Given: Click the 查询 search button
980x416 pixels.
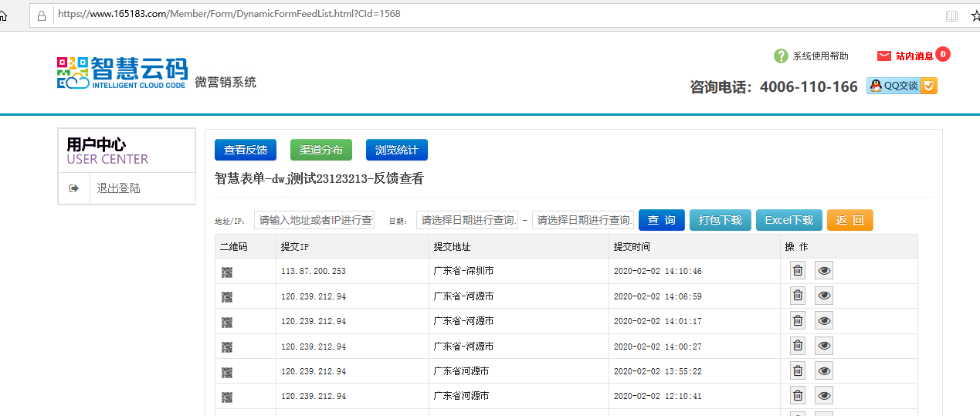Looking at the screenshot, I should tap(661, 220).
